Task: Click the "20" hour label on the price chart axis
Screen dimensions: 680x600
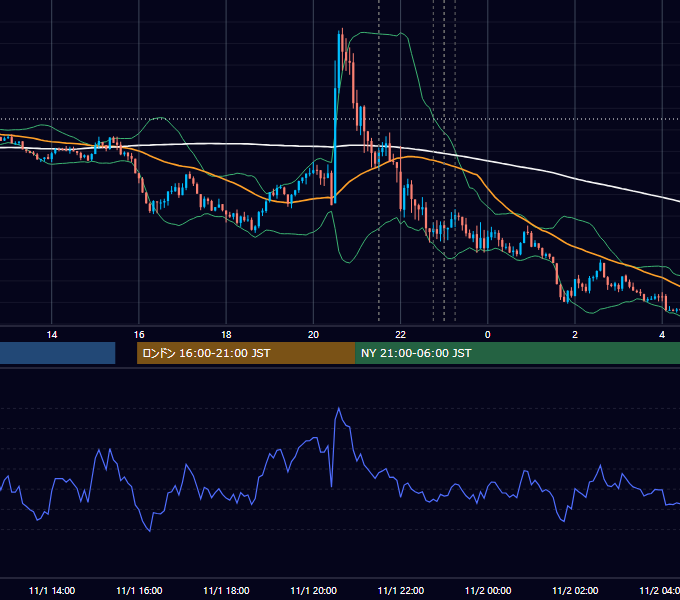Action: click(x=313, y=335)
